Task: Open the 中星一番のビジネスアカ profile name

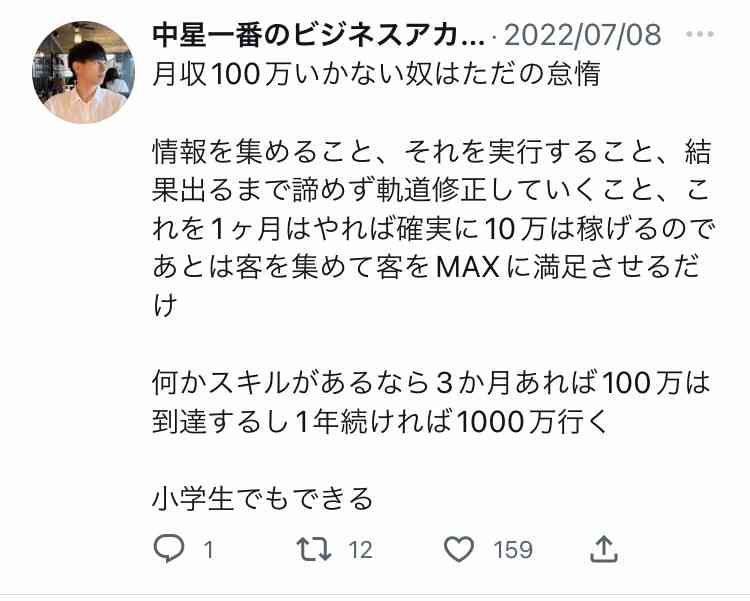Action: [x=319, y=35]
